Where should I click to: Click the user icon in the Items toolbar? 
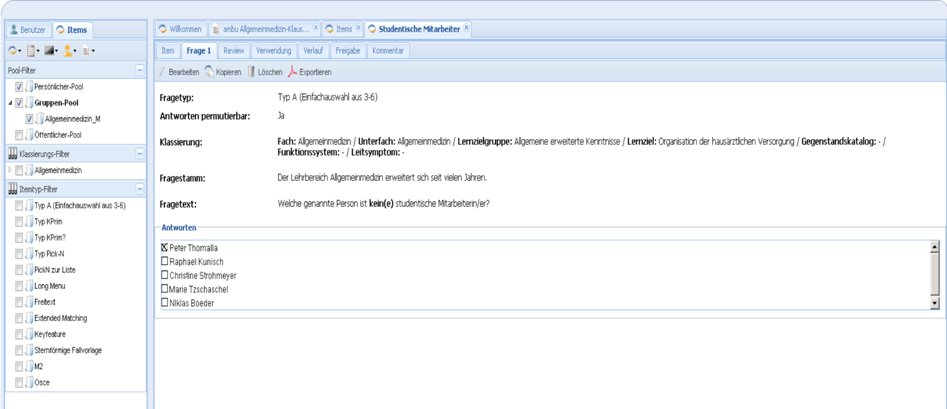(68, 50)
